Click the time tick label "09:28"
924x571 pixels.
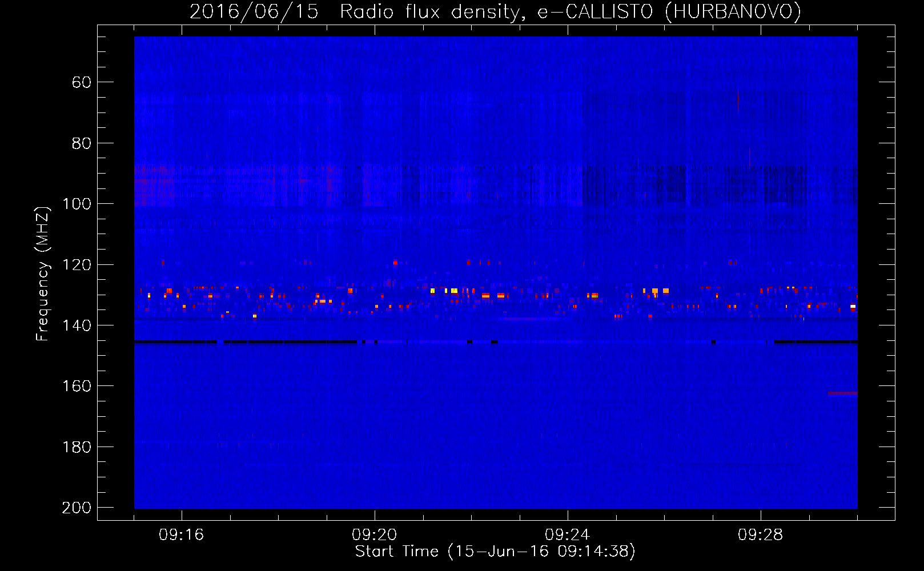(760, 535)
